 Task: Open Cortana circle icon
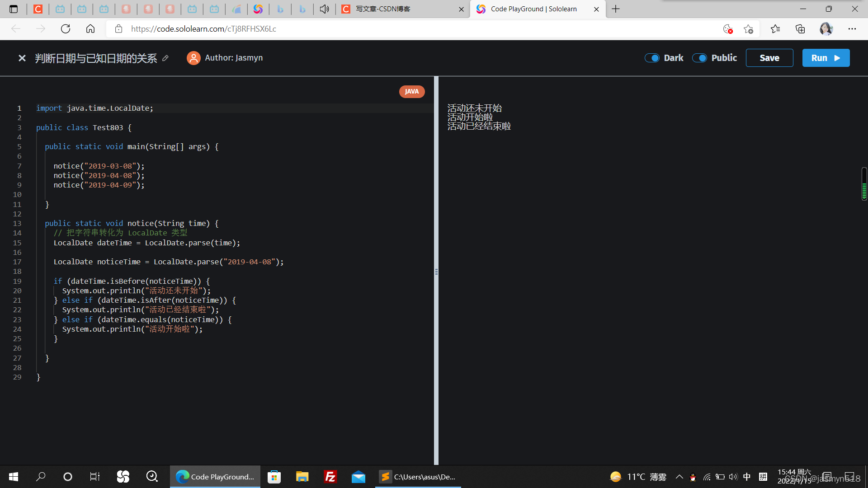(x=68, y=477)
